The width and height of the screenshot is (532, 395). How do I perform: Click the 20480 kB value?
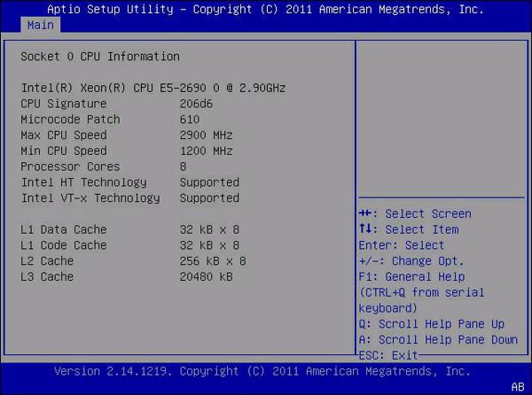[207, 277]
